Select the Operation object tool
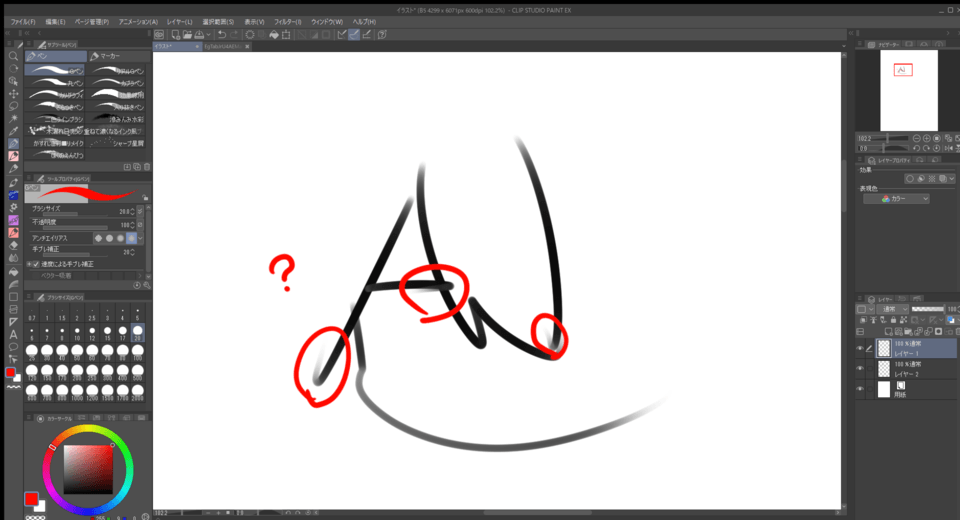Viewport: 960px width, 520px height. point(13,81)
